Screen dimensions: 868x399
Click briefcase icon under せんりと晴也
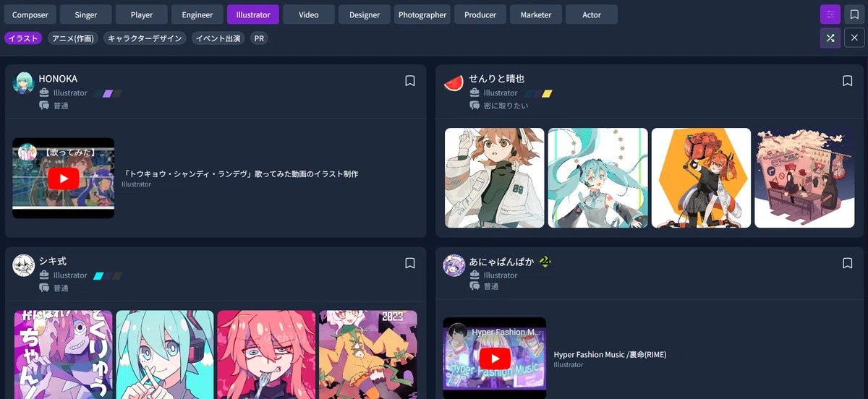point(475,93)
